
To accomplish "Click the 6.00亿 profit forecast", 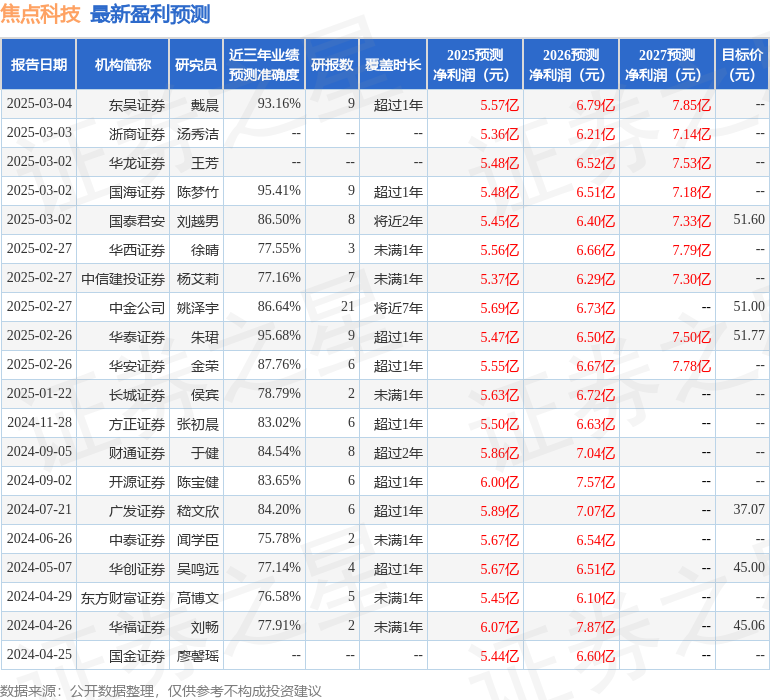I will pos(499,482).
